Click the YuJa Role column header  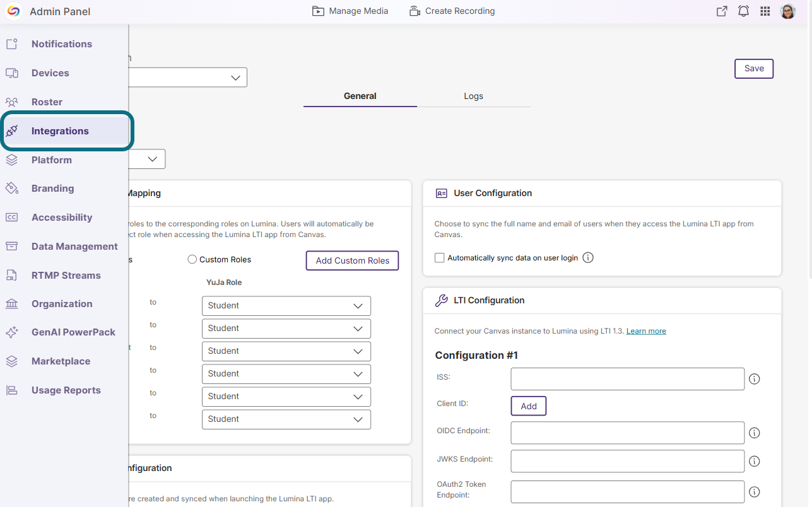[x=224, y=283]
